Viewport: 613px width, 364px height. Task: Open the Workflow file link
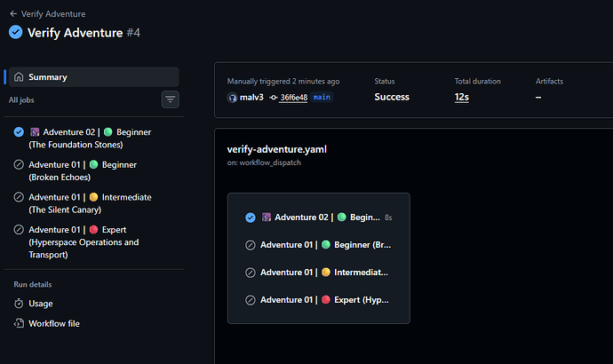[x=54, y=323]
